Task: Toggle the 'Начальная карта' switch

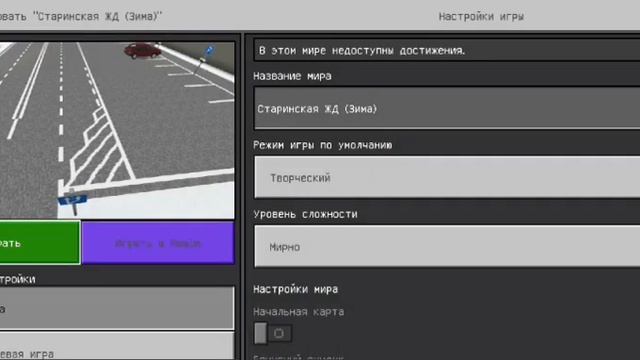Action: (273, 333)
